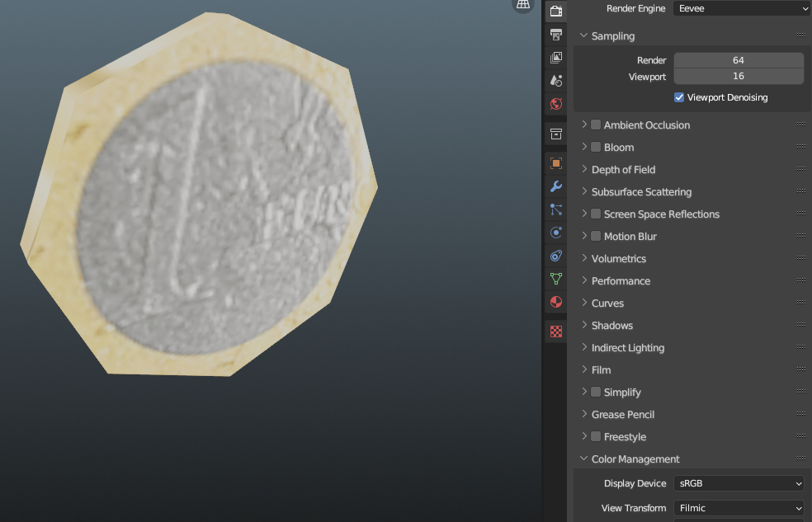
Task: Open the View Layer properties tab
Action: coord(556,58)
